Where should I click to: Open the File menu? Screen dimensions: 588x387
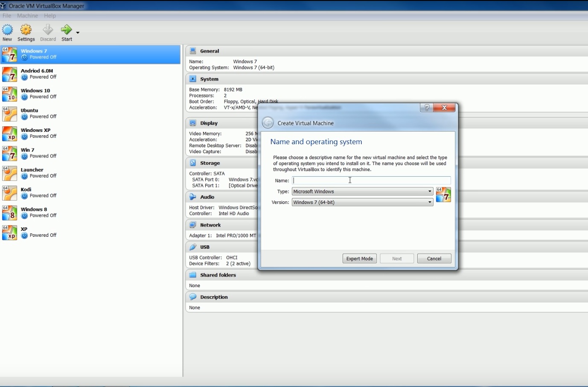click(x=7, y=16)
